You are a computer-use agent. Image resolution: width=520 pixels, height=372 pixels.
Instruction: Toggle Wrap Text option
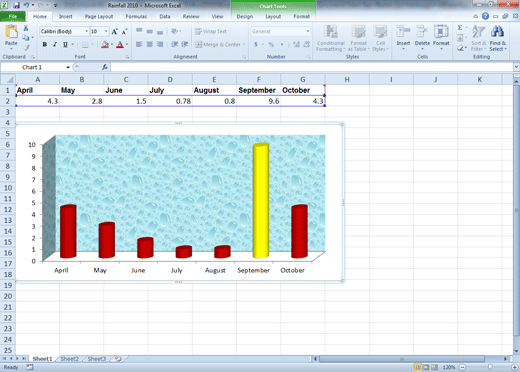(x=211, y=31)
